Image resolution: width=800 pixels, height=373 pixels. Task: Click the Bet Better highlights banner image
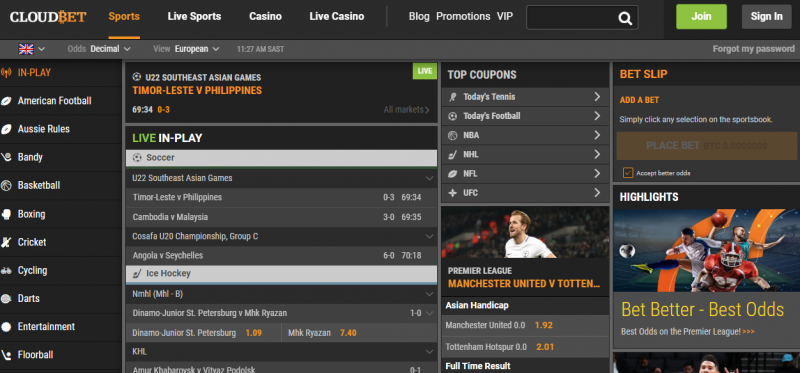(707, 250)
